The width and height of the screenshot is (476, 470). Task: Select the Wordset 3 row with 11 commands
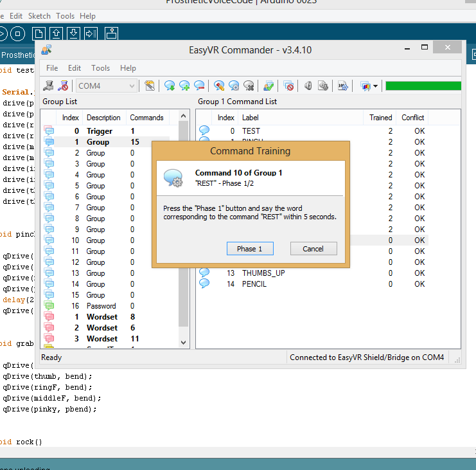[x=106, y=339]
